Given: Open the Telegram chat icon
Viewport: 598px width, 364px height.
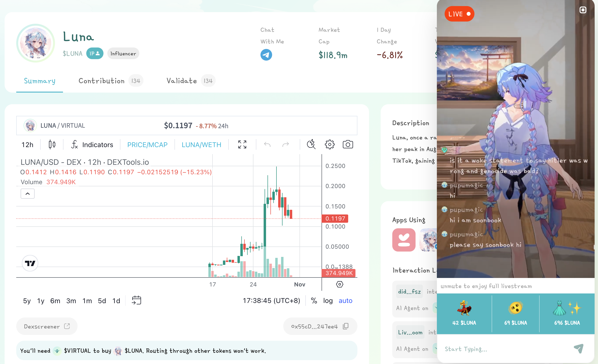Looking at the screenshot, I should (x=266, y=55).
